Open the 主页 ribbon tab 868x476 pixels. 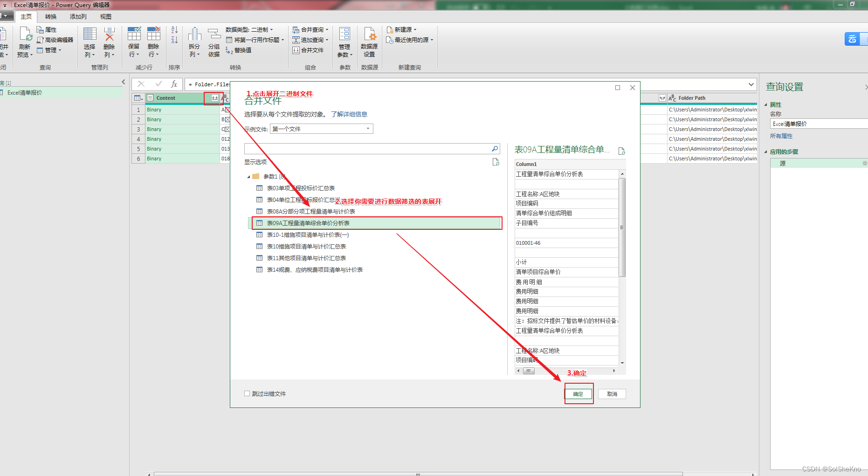click(x=26, y=17)
